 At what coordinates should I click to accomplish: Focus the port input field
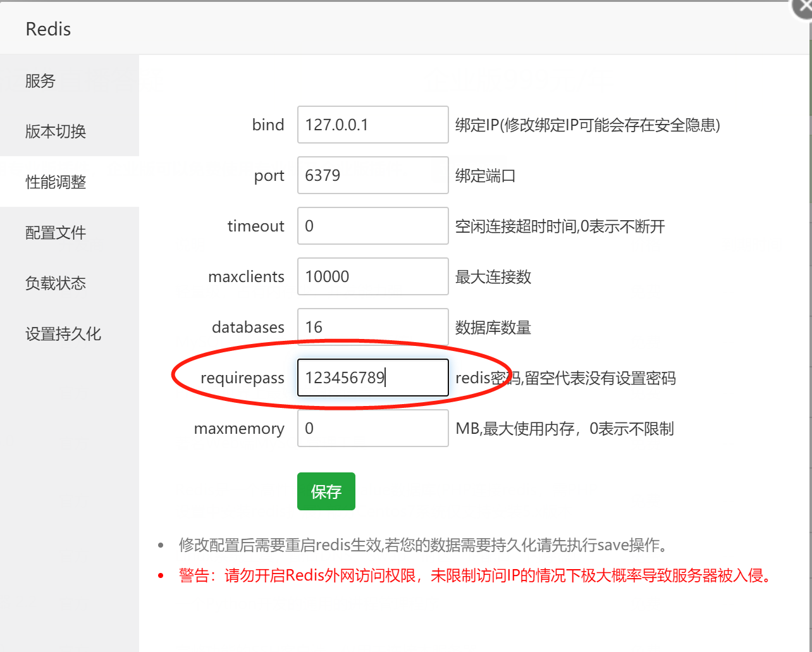click(373, 175)
